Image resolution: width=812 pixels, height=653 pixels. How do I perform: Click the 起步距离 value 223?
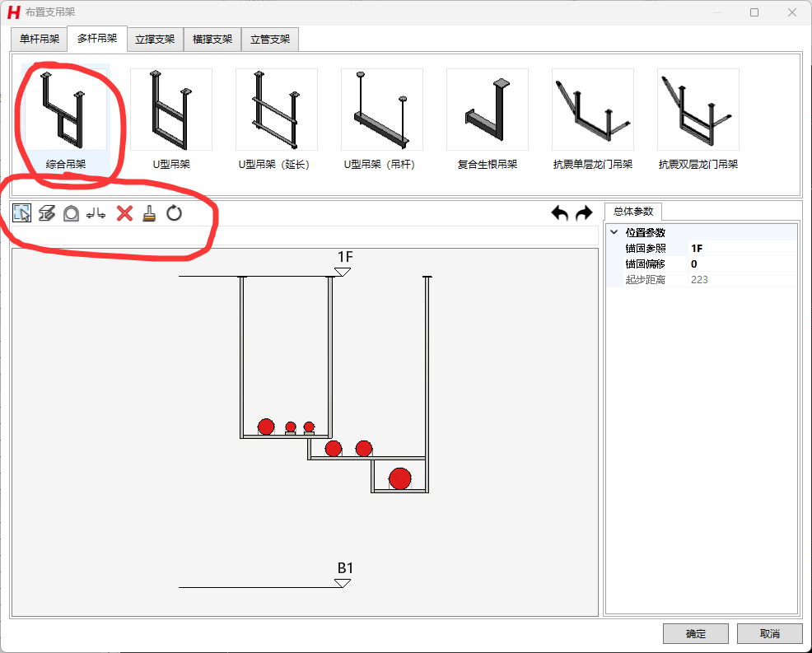[743, 279]
